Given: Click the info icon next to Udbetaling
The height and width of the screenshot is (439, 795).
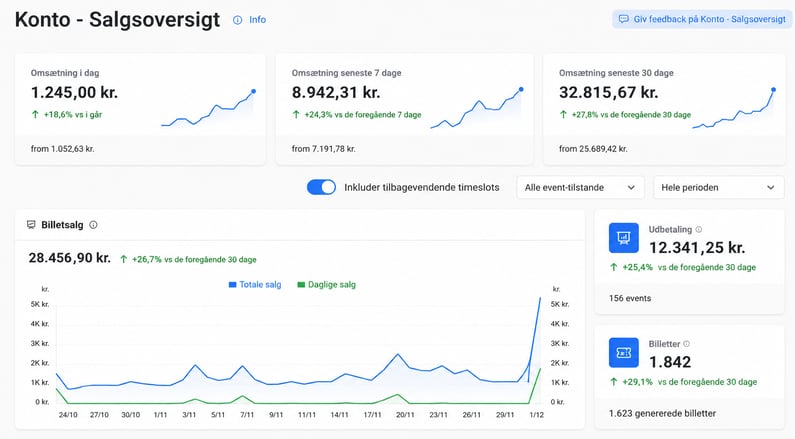Looking at the screenshot, I should 699,229.
